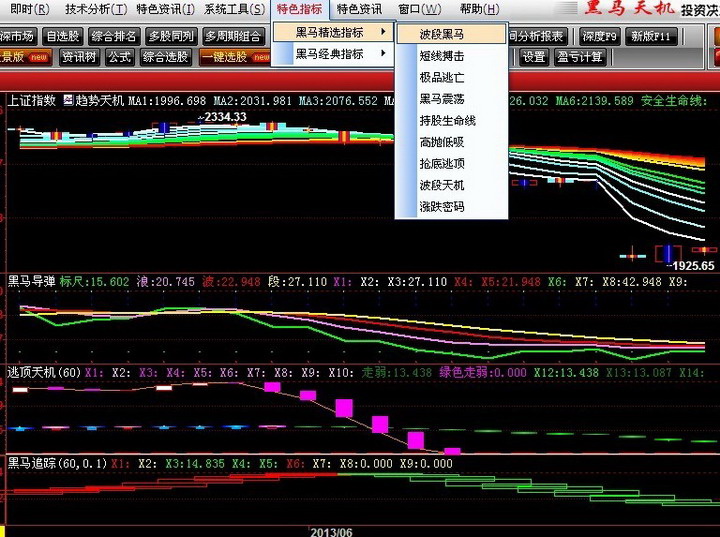Open the 公式 editor button

(x=119, y=57)
